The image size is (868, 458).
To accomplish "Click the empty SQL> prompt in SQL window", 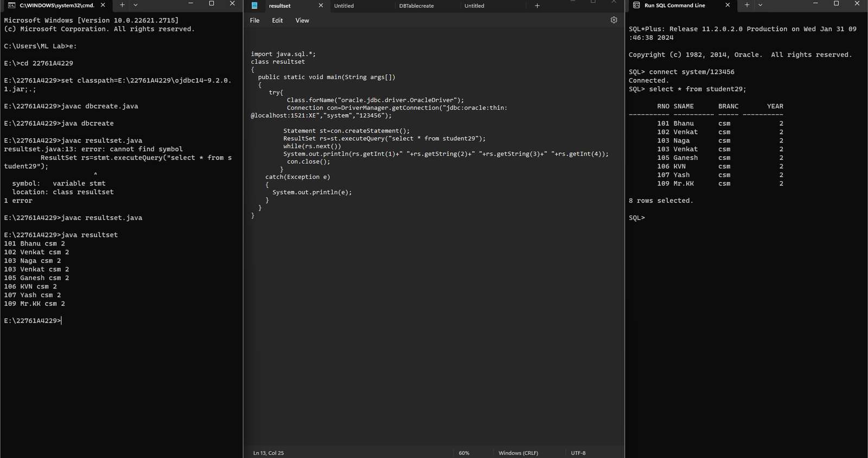I will coord(637,218).
